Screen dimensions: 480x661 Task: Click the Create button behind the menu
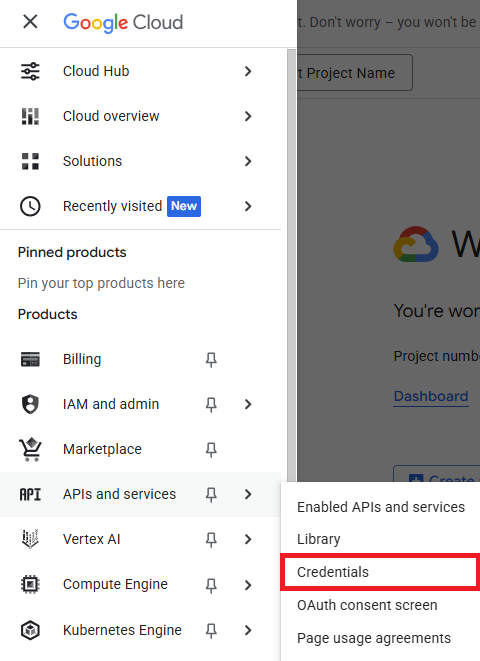(437, 474)
